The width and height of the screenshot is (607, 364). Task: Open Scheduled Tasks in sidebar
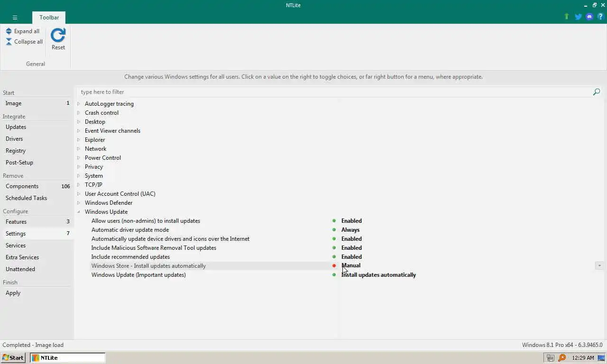tap(37, 198)
